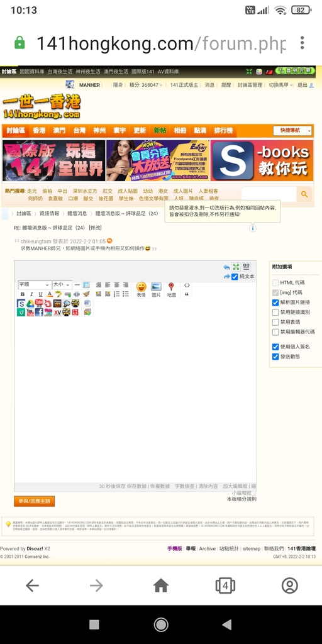
Task: Uncheck 使用個人簽名 option
Action: click(x=275, y=347)
